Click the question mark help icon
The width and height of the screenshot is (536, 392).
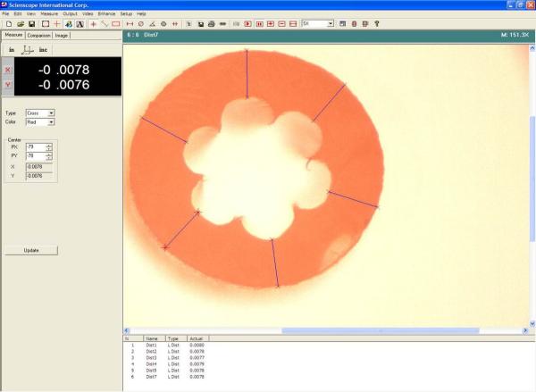[x=377, y=23]
